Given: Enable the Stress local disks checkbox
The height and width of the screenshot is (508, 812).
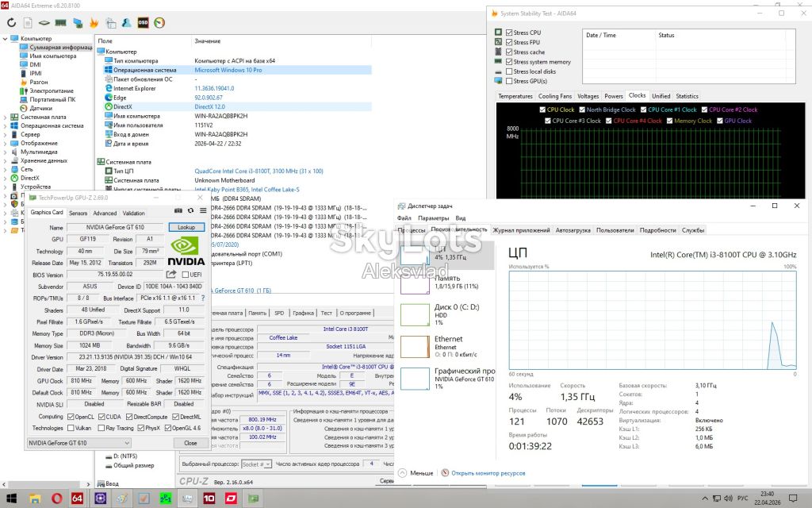Looking at the screenshot, I should point(509,71).
